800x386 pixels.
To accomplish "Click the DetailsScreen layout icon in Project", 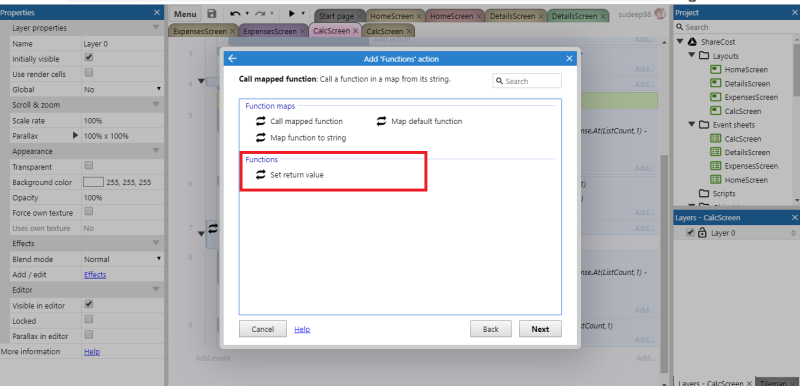I will pos(715,84).
